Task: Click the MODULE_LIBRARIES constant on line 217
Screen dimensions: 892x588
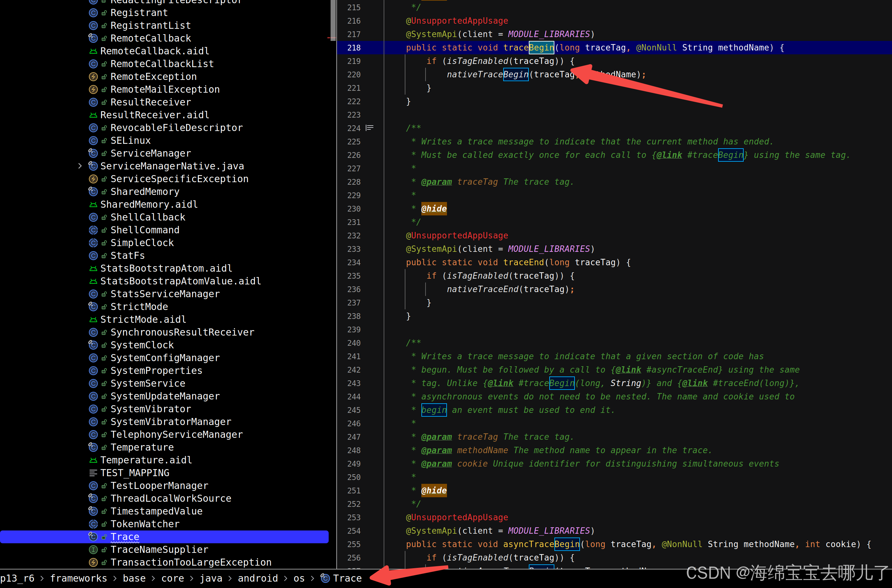Action: tap(549, 34)
